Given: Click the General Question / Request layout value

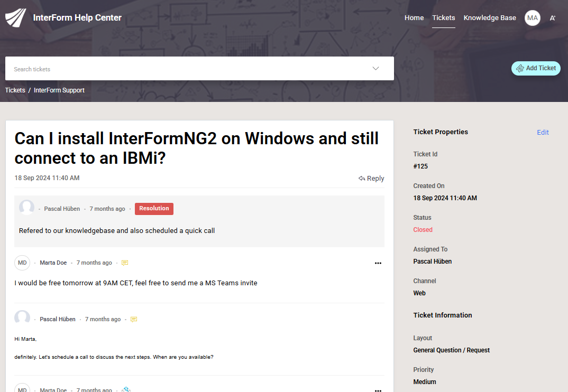Looking at the screenshot, I should pyautogui.click(x=451, y=350).
